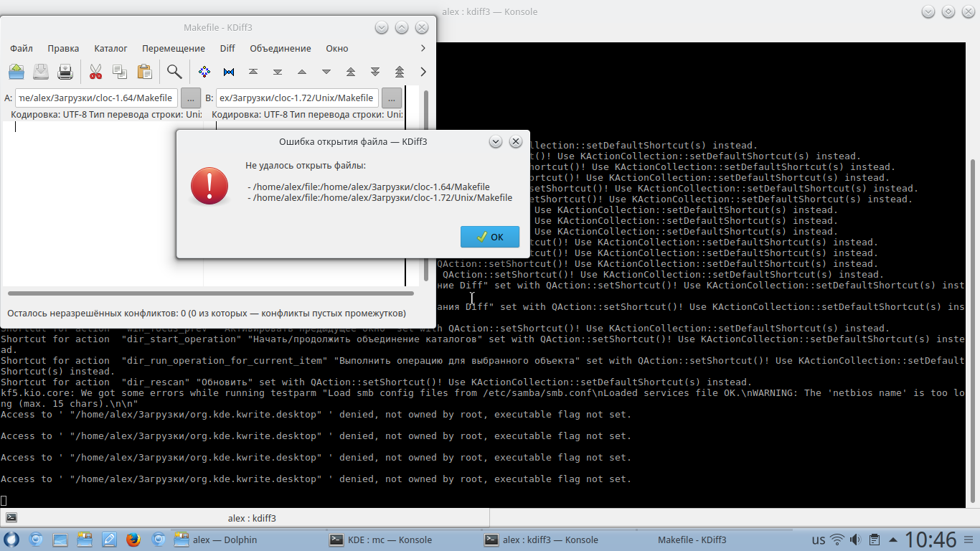Screen dimensions: 980x551
Task: Click the cloc-1.72/Unix/Makefile path in the error dialog
Action: (379, 197)
